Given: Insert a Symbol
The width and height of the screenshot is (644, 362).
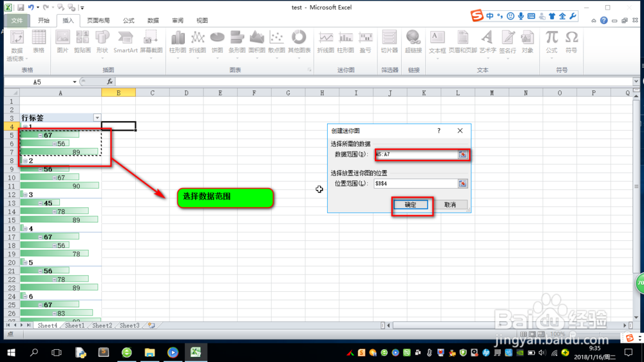Looking at the screenshot, I should coord(571,42).
